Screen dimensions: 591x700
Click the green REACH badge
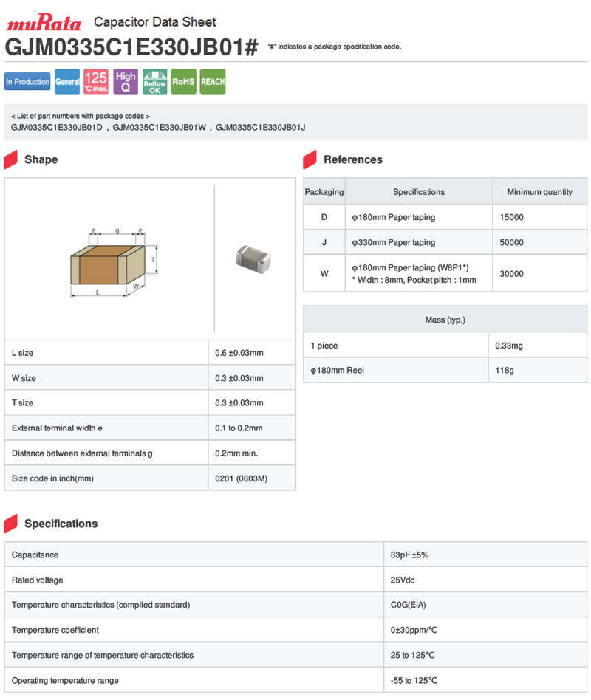213,82
